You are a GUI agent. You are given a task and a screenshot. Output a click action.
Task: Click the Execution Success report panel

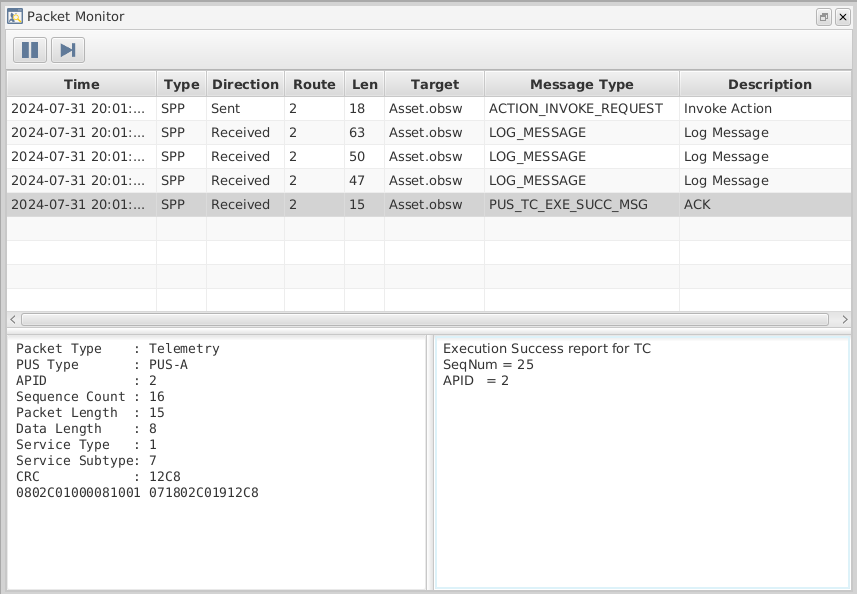[640, 460]
